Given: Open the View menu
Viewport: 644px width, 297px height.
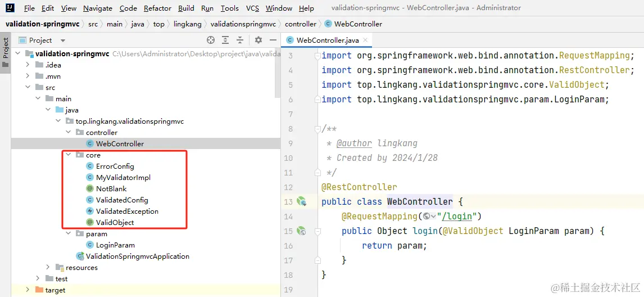Looking at the screenshot, I should (69, 8).
